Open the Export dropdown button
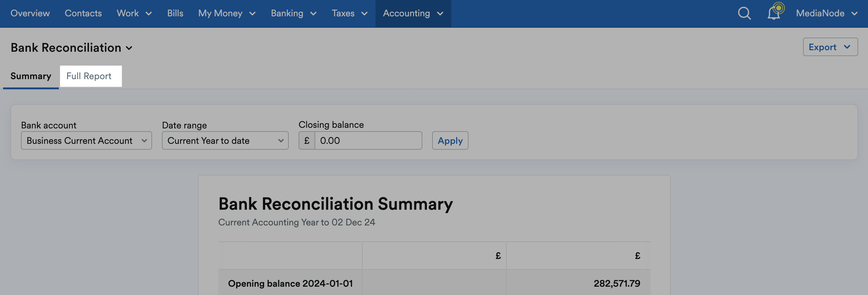 coord(830,47)
